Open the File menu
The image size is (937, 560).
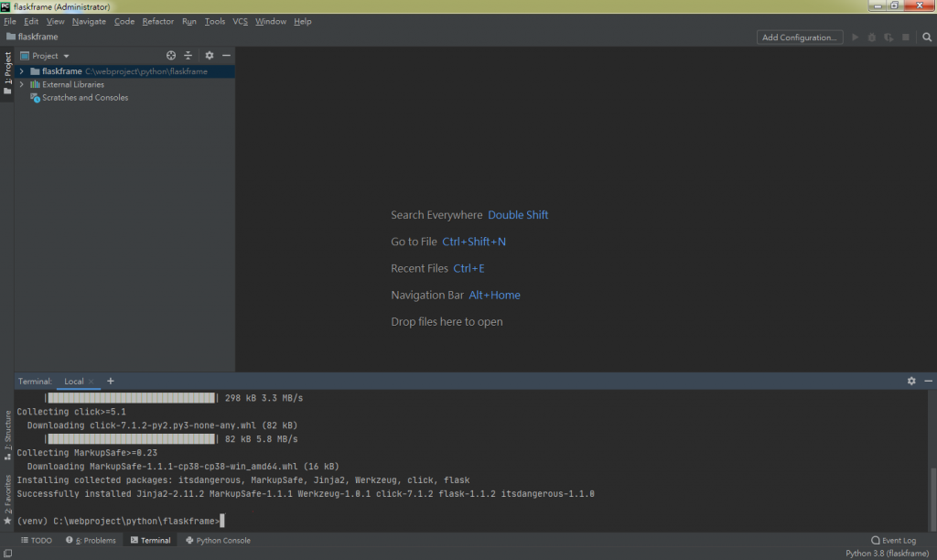(x=9, y=22)
